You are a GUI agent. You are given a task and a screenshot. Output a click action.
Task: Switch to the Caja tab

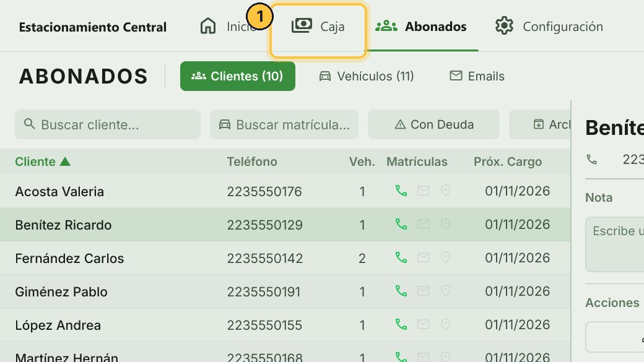(318, 27)
